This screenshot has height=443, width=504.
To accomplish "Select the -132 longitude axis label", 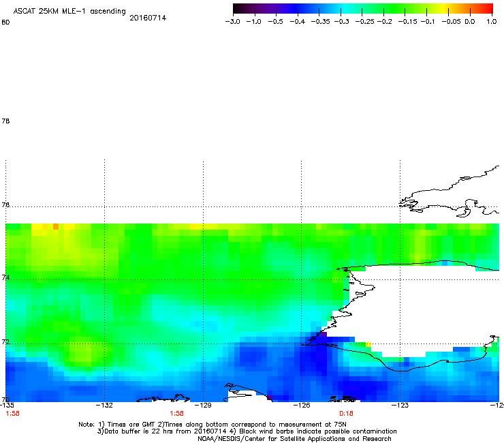I will tap(104, 405).
